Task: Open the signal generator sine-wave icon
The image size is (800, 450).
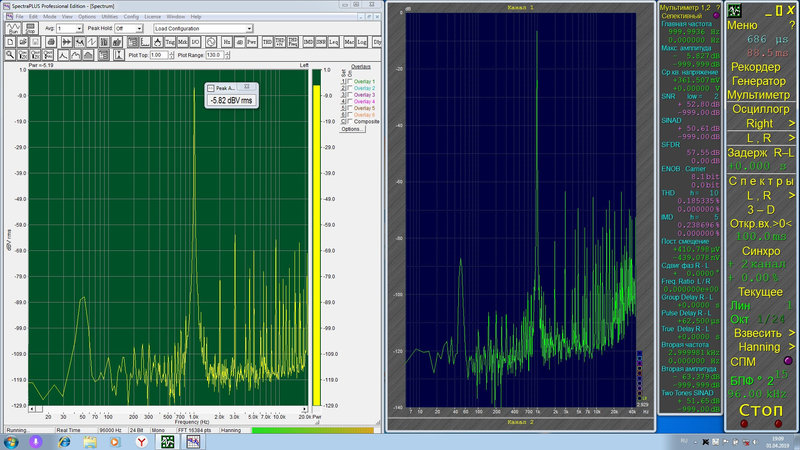Action: click(211, 42)
